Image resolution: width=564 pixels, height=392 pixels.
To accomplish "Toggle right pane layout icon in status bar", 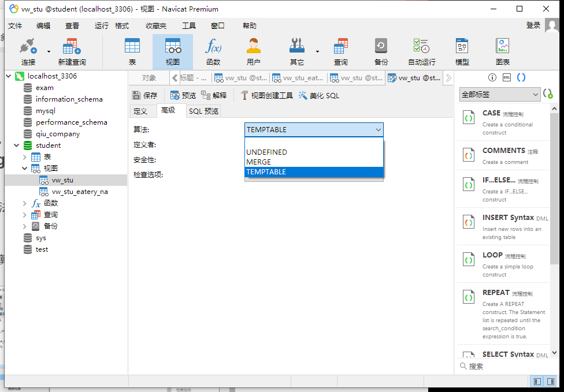I will pos(551,381).
